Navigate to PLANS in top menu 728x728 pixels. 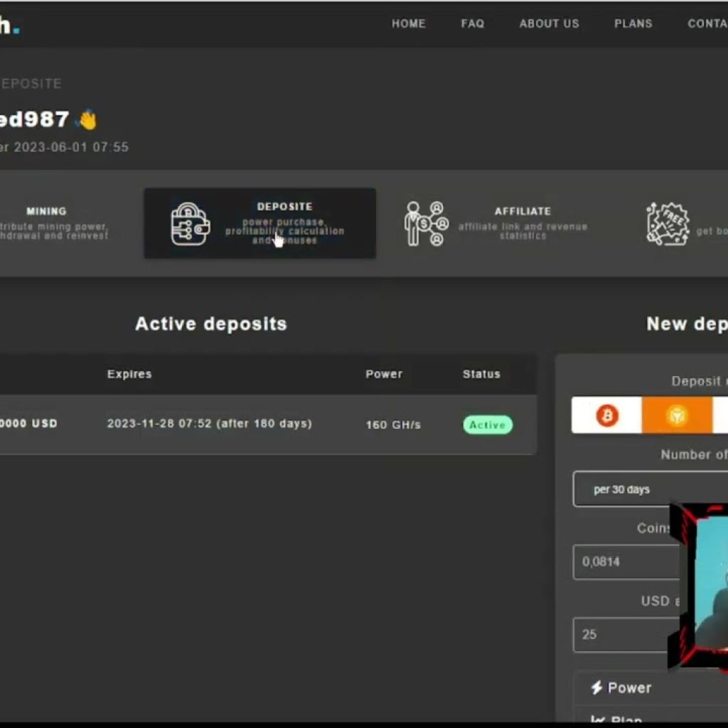coord(633,23)
